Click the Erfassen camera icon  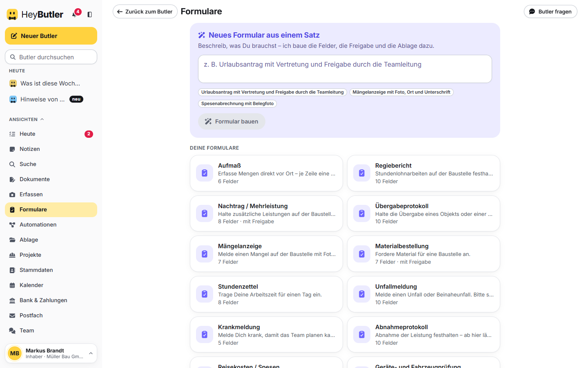click(x=12, y=195)
